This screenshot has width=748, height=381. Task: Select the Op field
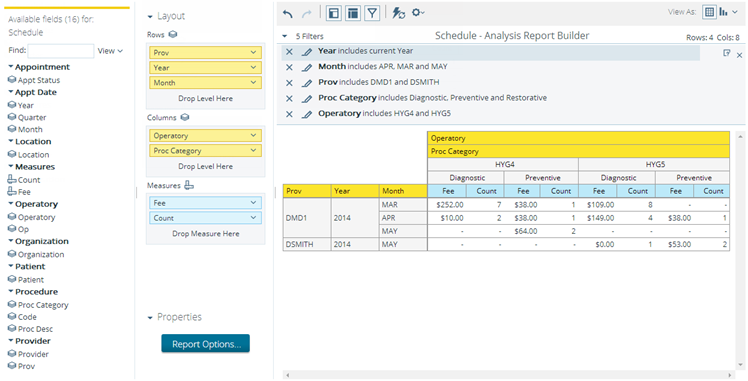(x=23, y=229)
